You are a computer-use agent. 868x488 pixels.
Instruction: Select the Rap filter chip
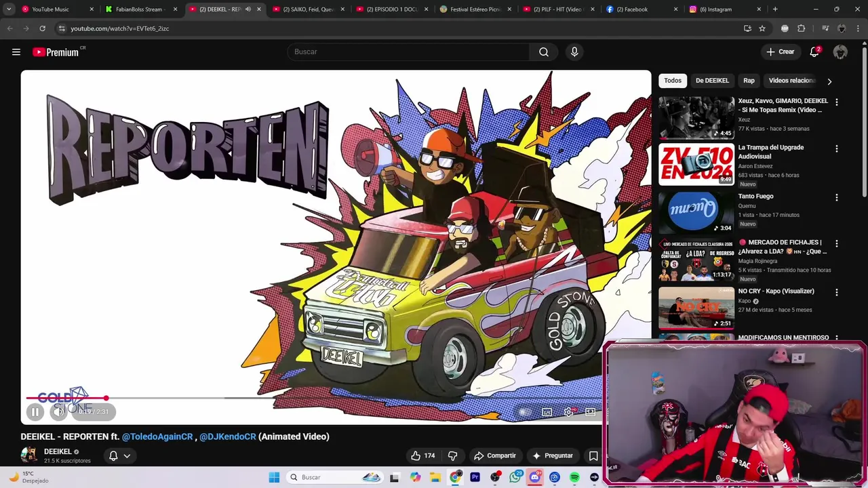(x=749, y=81)
